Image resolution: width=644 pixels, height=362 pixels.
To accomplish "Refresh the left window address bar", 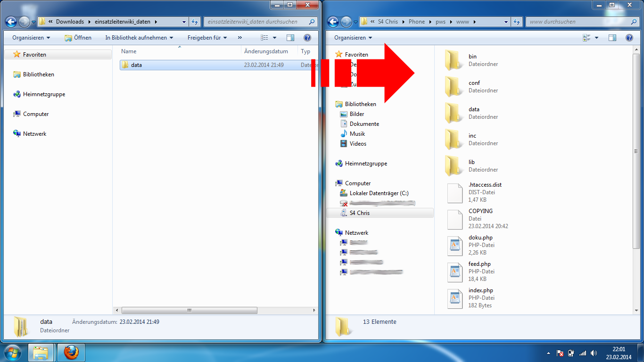I will coord(195,22).
